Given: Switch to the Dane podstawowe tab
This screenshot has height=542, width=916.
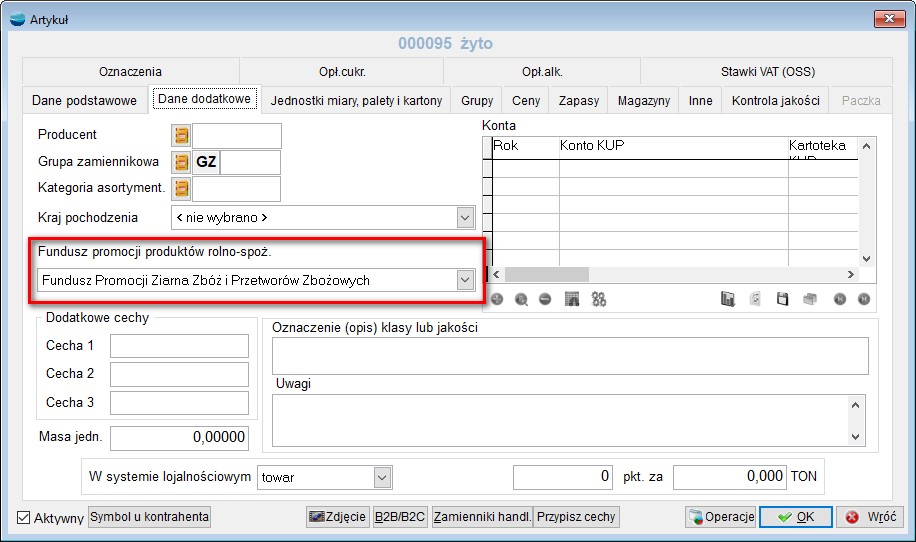Looking at the screenshot, I should 84,100.
